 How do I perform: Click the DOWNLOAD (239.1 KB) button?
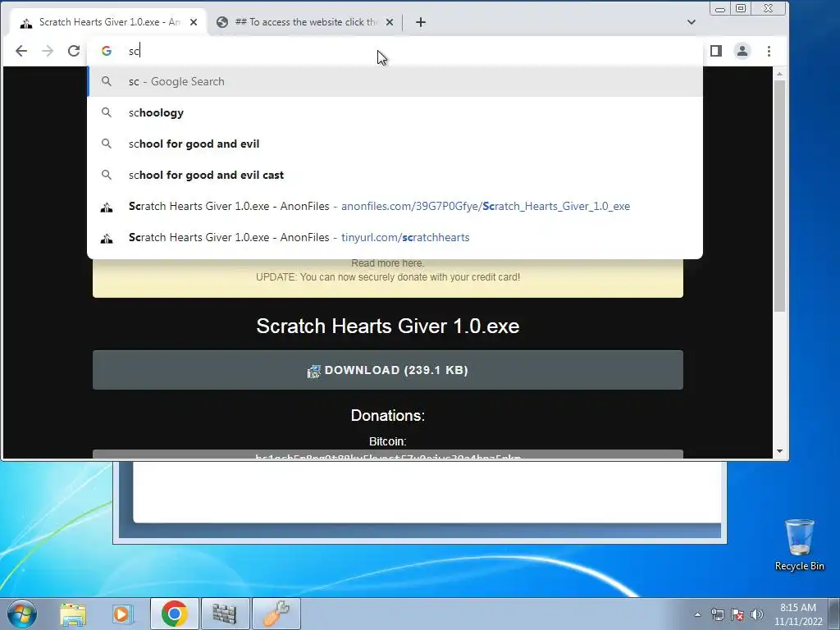point(388,370)
